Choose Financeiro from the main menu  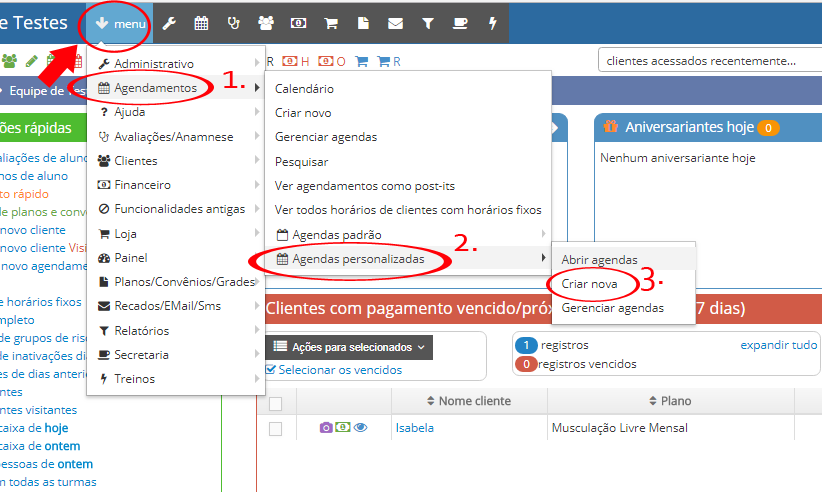[x=142, y=185]
